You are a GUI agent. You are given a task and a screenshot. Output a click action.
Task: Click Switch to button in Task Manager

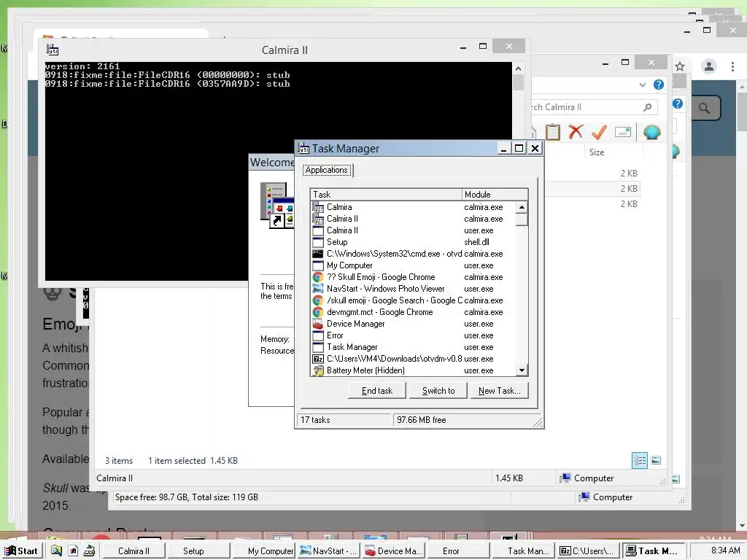[x=438, y=391]
